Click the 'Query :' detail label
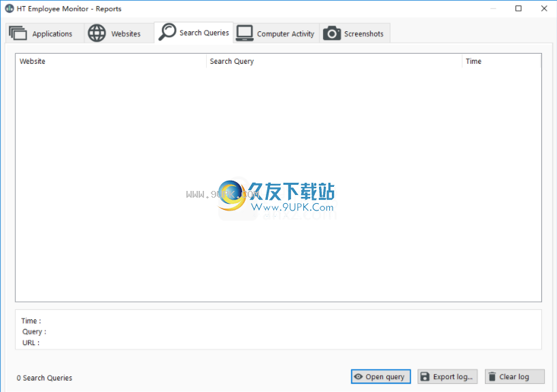Screen dimensions: 557x392 (x=34, y=332)
